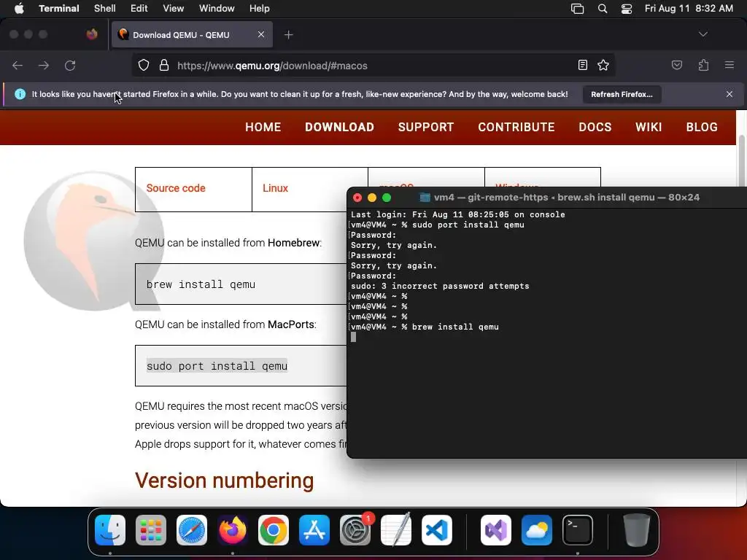Open Save to Pocket icon
The image size is (747, 560).
tap(676, 65)
